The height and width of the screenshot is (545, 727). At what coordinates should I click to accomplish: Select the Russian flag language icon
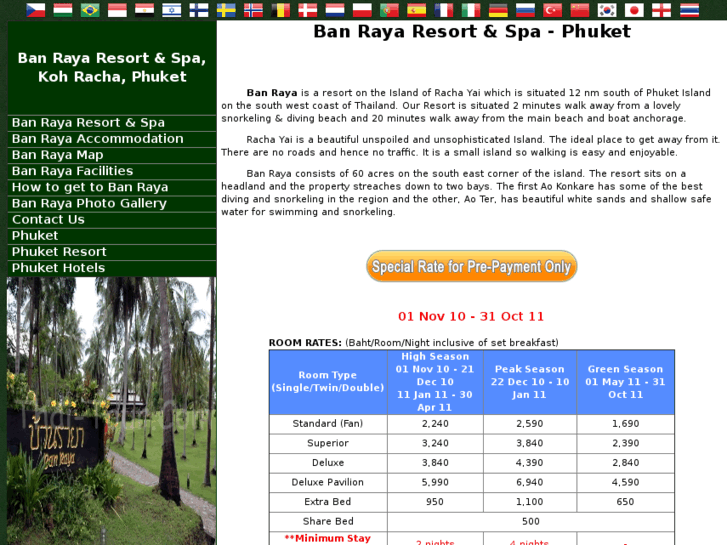coord(525,10)
